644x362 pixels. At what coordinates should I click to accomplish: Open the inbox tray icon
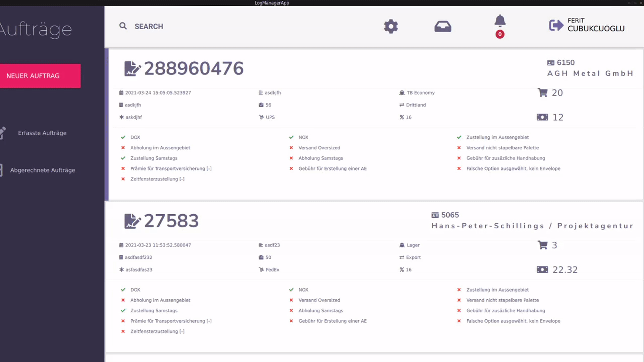(443, 26)
